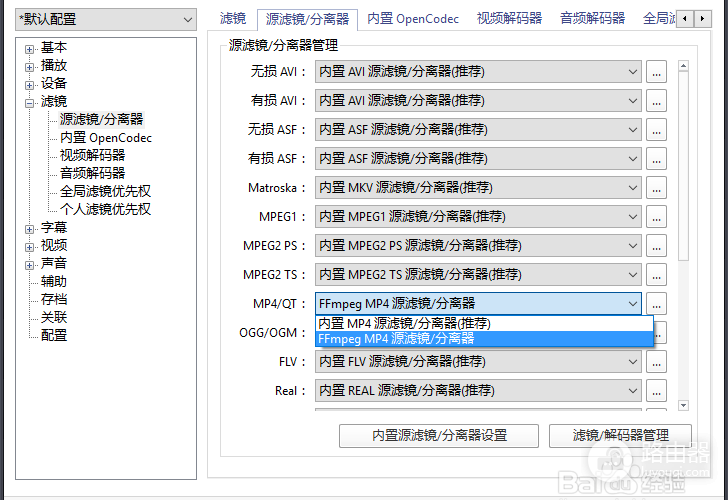Click the ... button for 无损 AVI

point(656,72)
